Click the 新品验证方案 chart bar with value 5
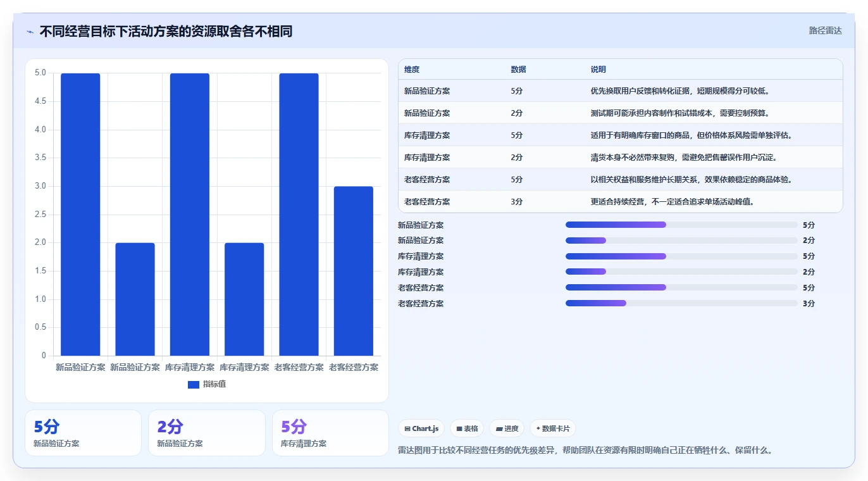The width and height of the screenshot is (868, 481). click(x=80, y=215)
